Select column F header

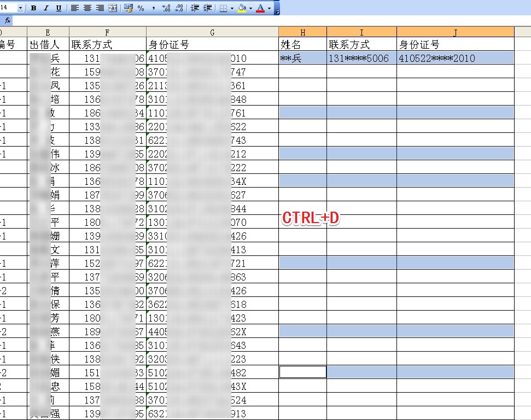pos(107,32)
